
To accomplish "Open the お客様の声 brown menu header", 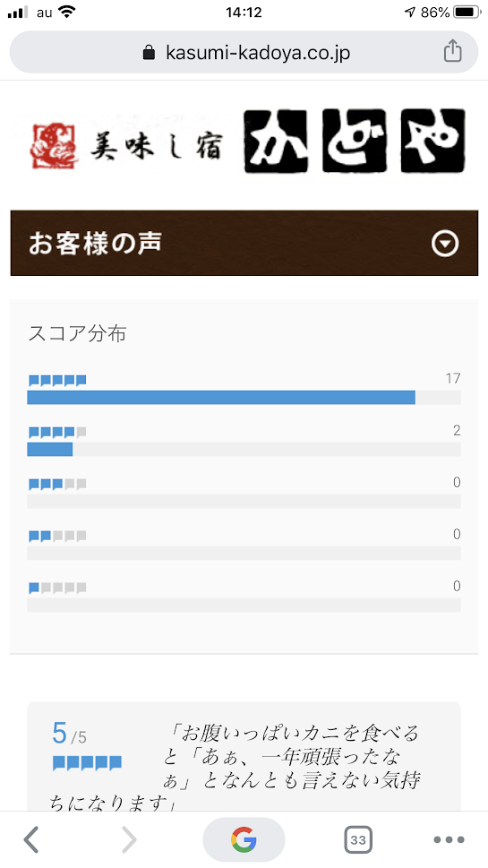I will point(244,243).
